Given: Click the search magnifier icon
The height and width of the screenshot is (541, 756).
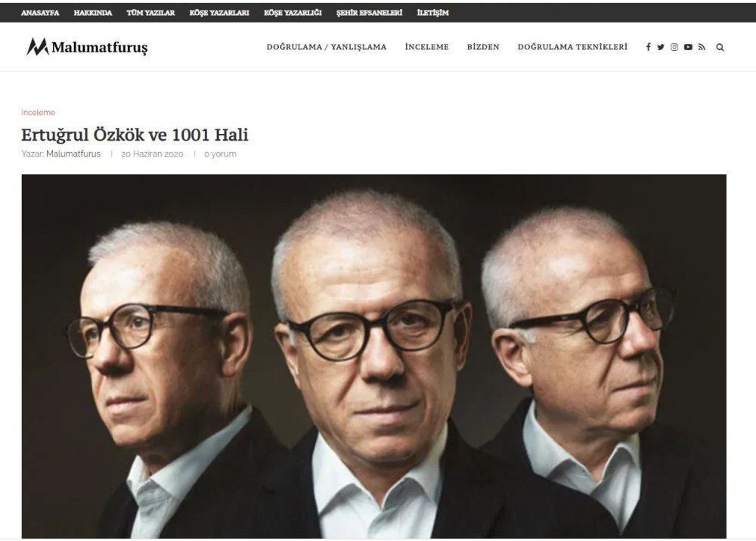Looking at the screenshot, I should [x=720, y=47].
